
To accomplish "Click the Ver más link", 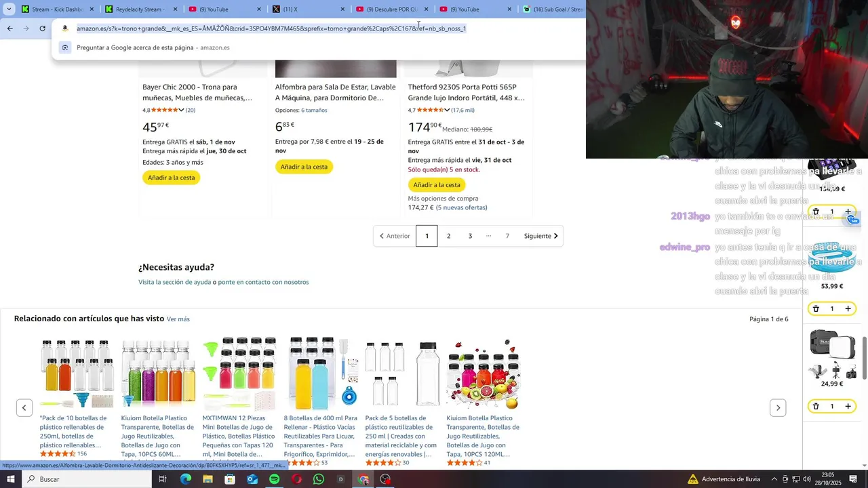I will 178,319.
